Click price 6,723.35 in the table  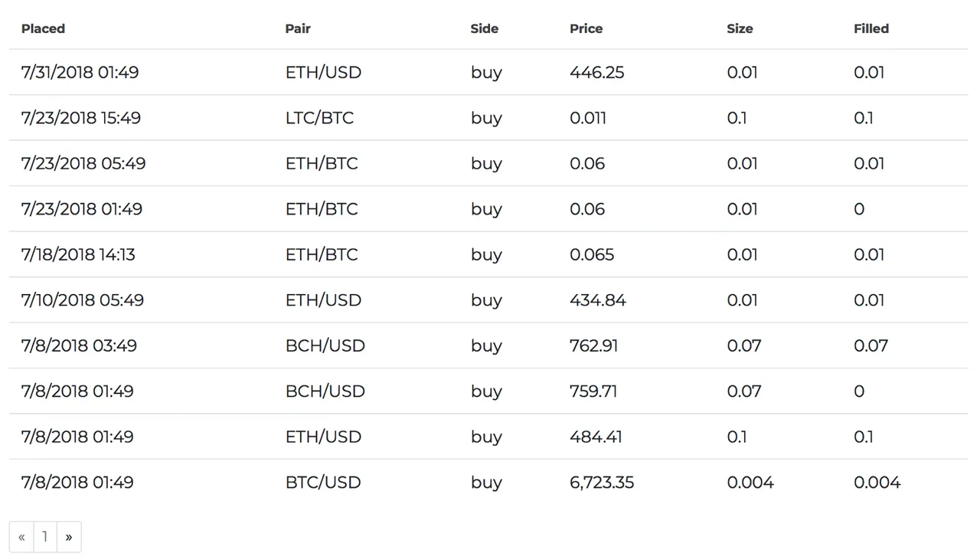click(602, 483)
